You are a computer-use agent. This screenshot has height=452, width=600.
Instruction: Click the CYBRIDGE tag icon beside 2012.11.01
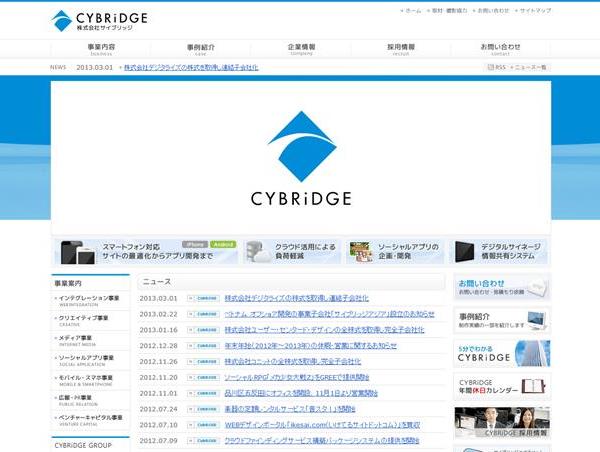203,393
